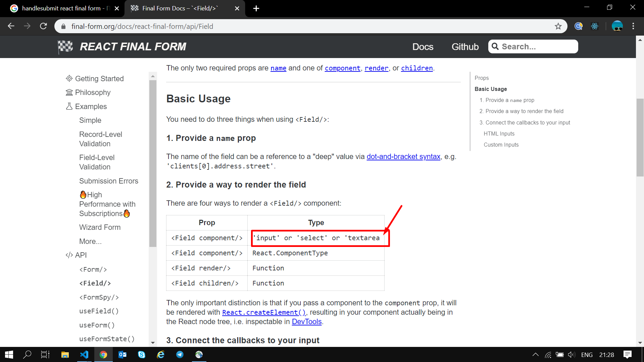
Task: Open the Wizard Form example
Action: click(x=100, y=227)
